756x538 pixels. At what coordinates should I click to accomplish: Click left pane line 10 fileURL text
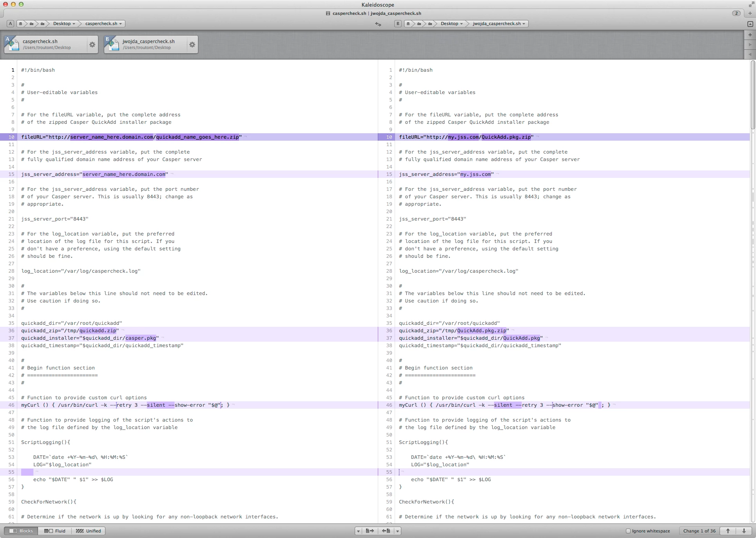131,137
